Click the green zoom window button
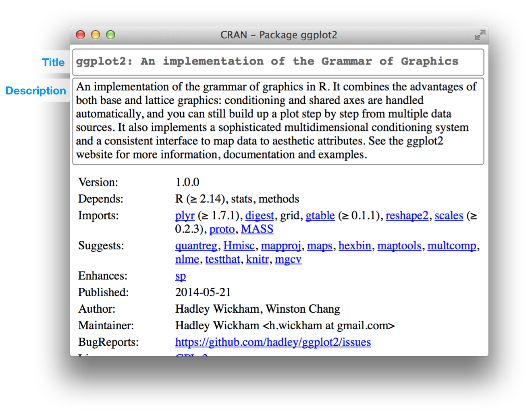532x416 pixels. 110,35
